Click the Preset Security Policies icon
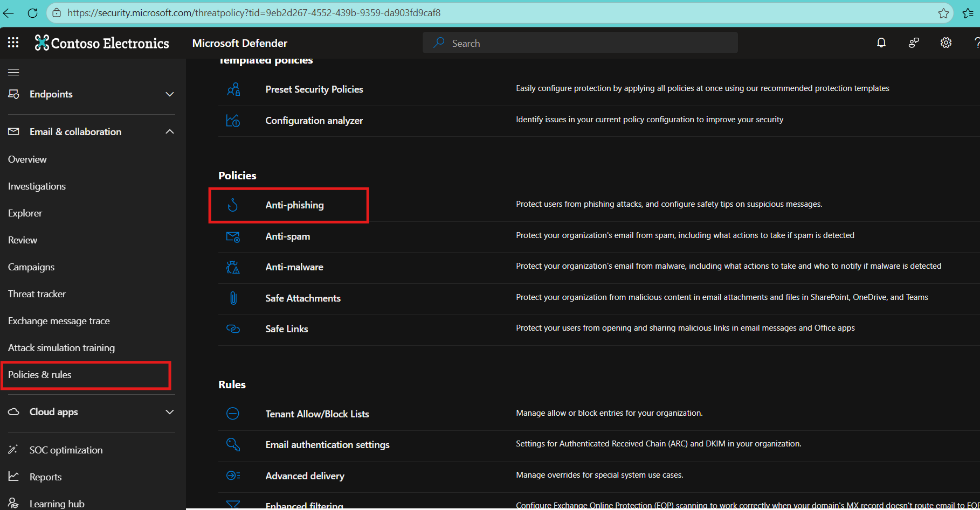The image size is (980, 510). coord(233,89)
